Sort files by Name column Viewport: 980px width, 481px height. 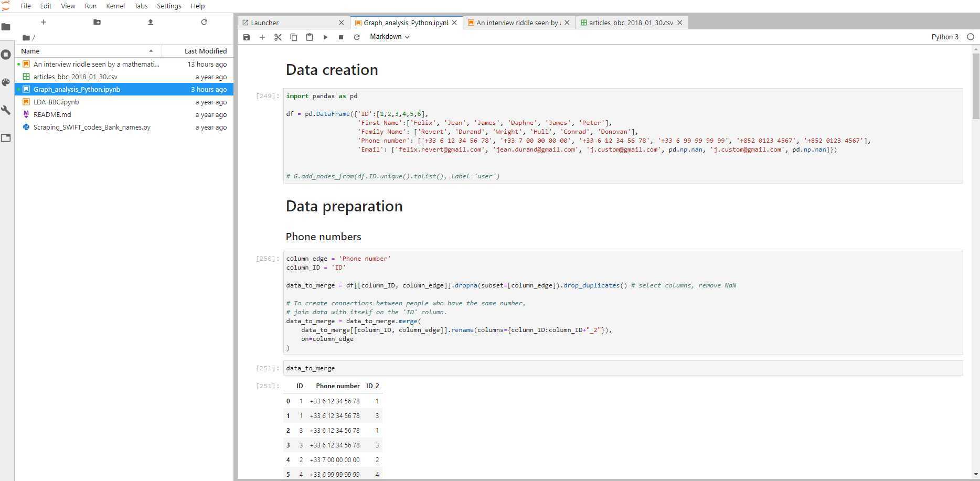click(x=88, y=51)
